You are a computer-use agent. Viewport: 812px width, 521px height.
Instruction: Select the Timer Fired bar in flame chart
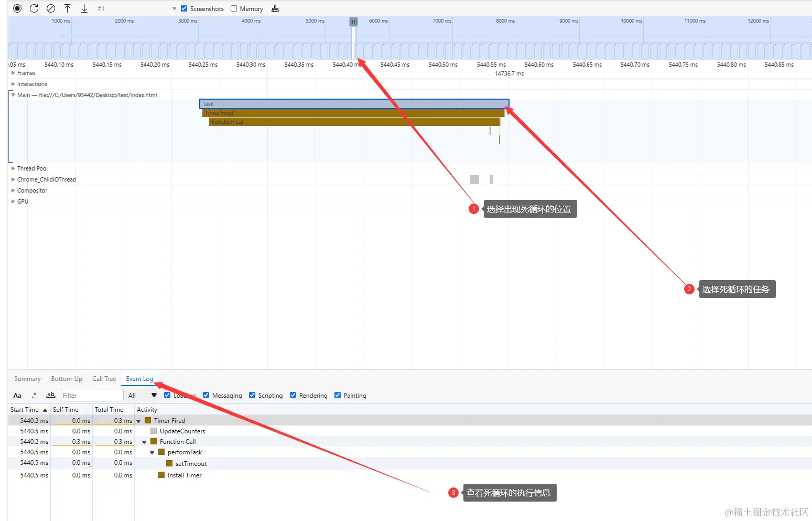coord(353,113)
